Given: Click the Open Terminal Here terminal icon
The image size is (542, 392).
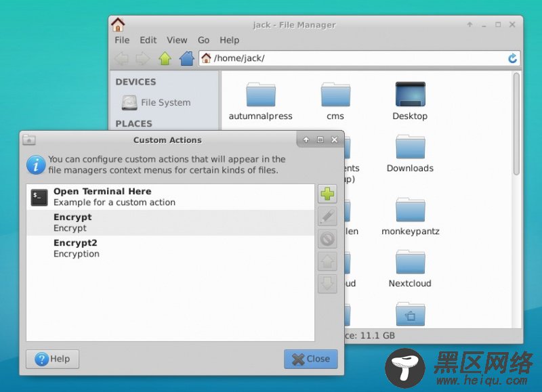Looking at the screenshot, I should coord(39,197).
